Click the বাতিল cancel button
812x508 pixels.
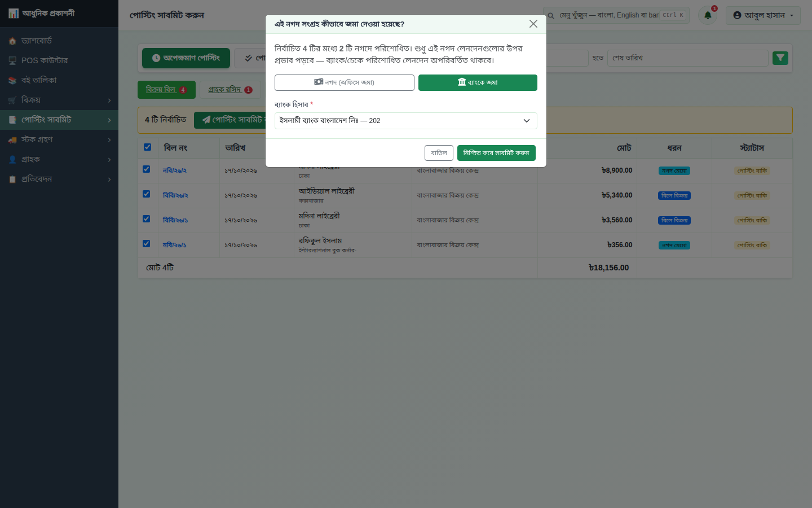439,153
